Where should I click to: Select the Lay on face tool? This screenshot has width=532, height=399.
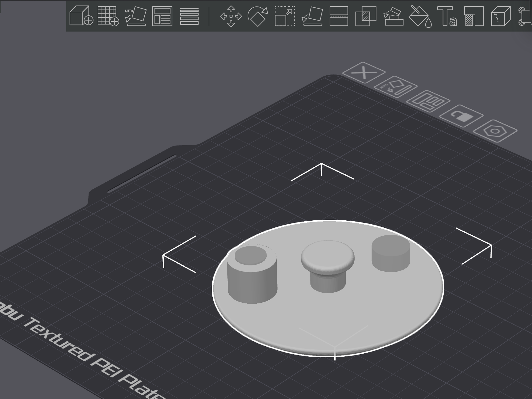[x=312, y=16]
